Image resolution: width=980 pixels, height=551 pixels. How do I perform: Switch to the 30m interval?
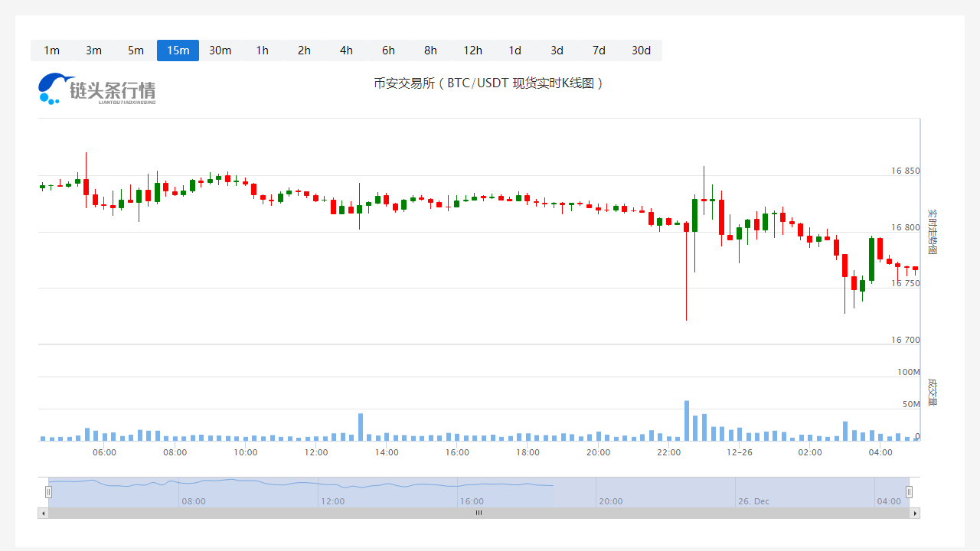coord(220,51)
